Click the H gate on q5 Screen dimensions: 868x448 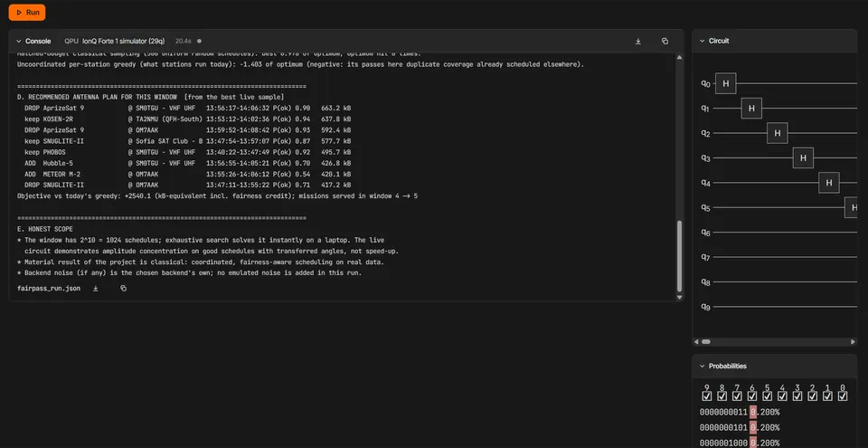(852, 207)
